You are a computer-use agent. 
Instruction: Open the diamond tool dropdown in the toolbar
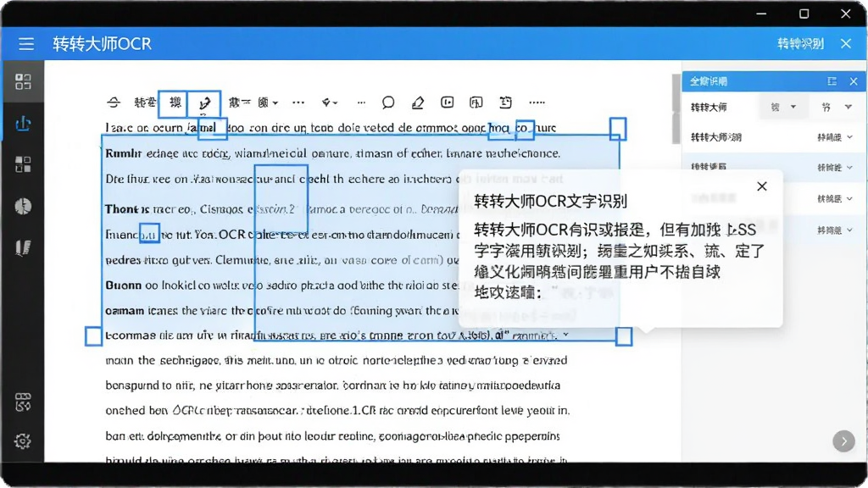coord(330,103)
